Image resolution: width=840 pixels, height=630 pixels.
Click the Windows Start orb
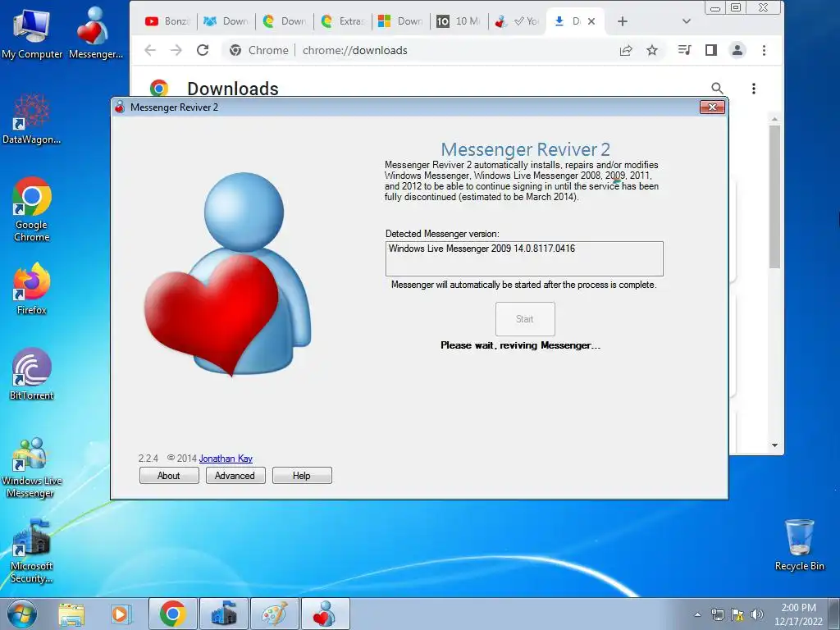22,614
